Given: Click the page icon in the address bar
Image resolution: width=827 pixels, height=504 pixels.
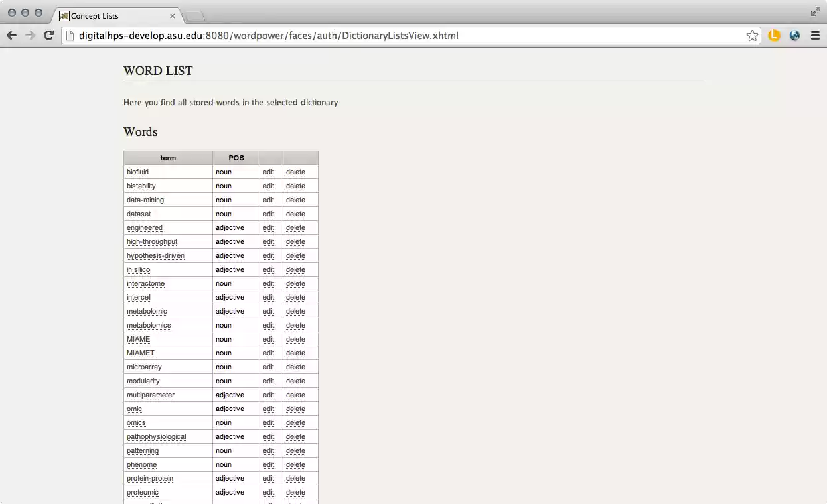Looking at the screenshot, I should (68, 35).
